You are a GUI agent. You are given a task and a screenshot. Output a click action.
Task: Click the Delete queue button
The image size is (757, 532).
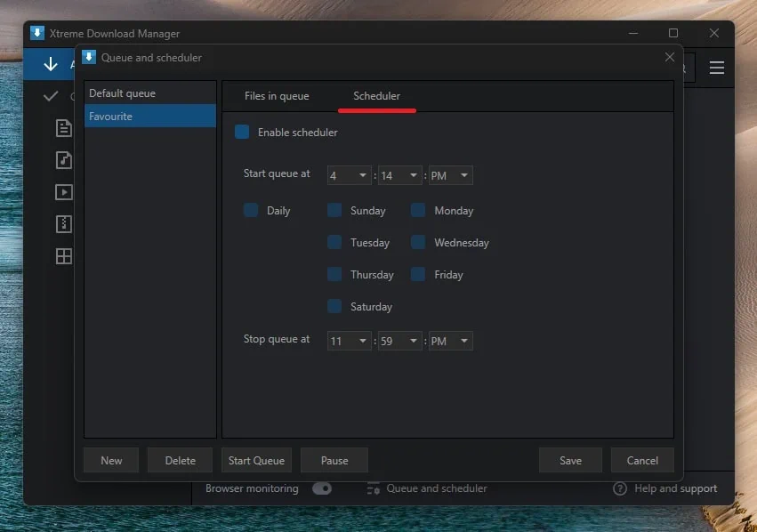tap(180, 461)
